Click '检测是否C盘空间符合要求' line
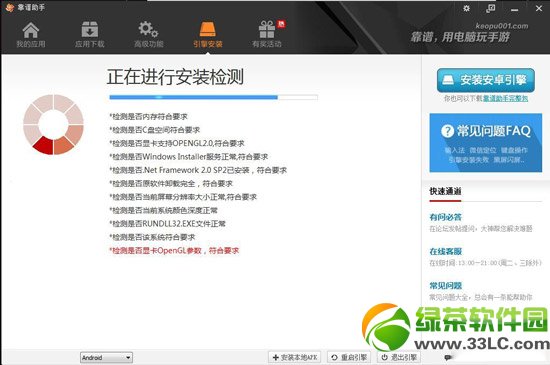550x365 pixels. coord(154,130)
